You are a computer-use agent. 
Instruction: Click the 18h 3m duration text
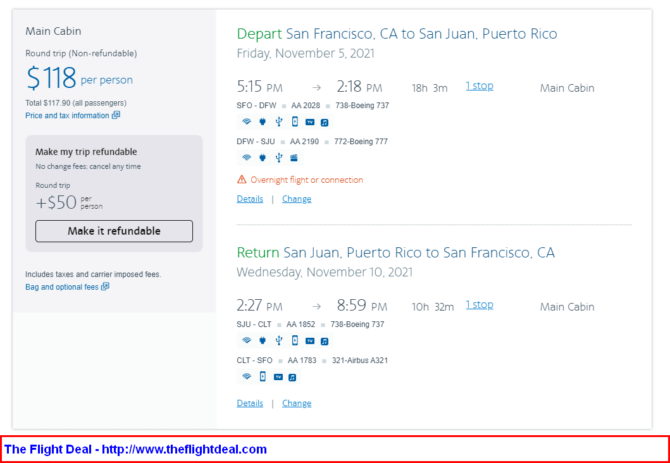point(429,88)
